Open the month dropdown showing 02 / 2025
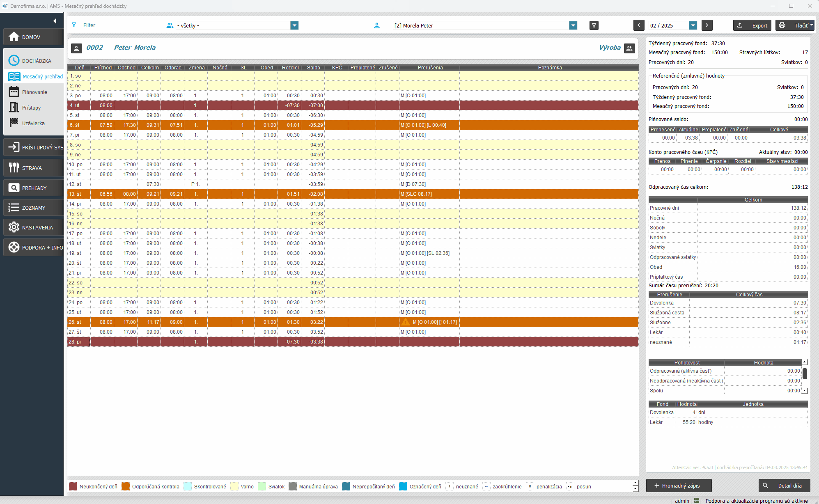 [x=693, y=25]
